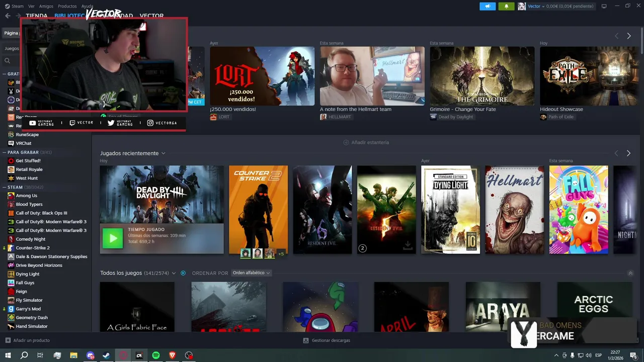Click the Steam taskbar icon

106,355
